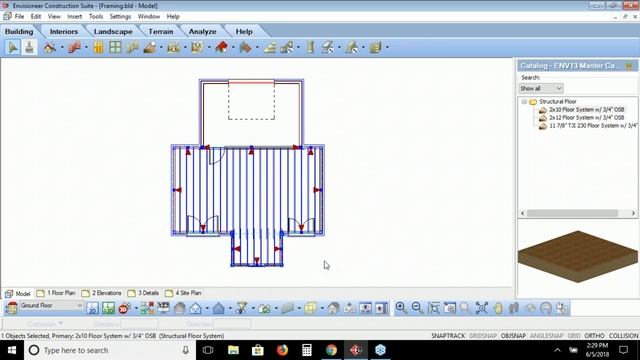Select the Pan hand tool
This screenshot has height=360, width=640.
[x=498, y=308]
